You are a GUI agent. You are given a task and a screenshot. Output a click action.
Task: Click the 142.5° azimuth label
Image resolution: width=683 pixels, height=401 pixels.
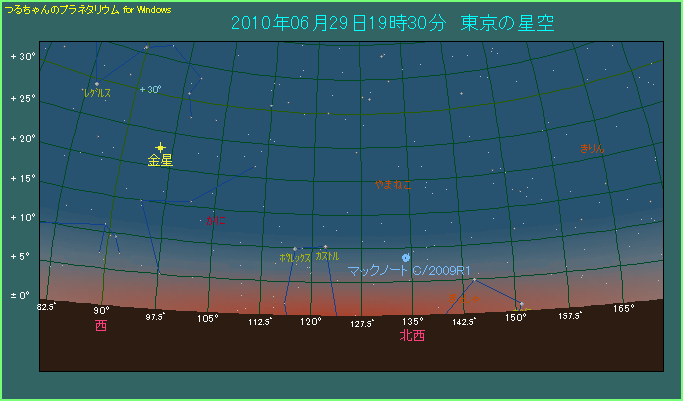coord(463,321)
